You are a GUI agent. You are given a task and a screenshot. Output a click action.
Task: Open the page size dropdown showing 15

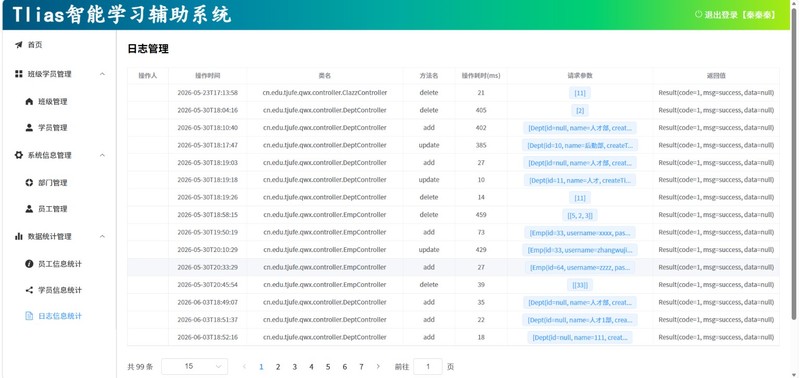(x=194, y=366)
